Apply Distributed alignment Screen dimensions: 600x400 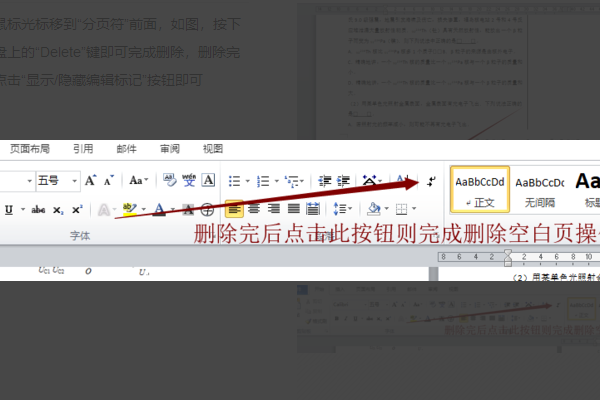pyautogui.click(x=313, y=209)
